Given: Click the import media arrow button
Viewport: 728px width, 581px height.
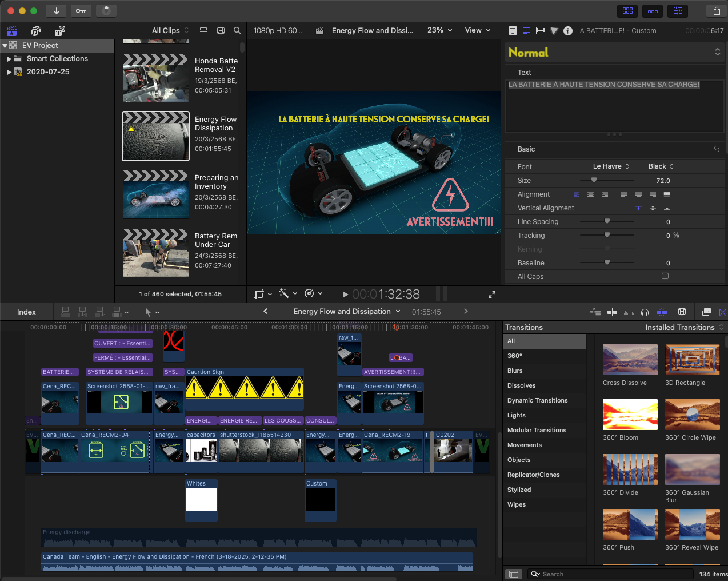Looking at the screenshot, I should point(57,11).
